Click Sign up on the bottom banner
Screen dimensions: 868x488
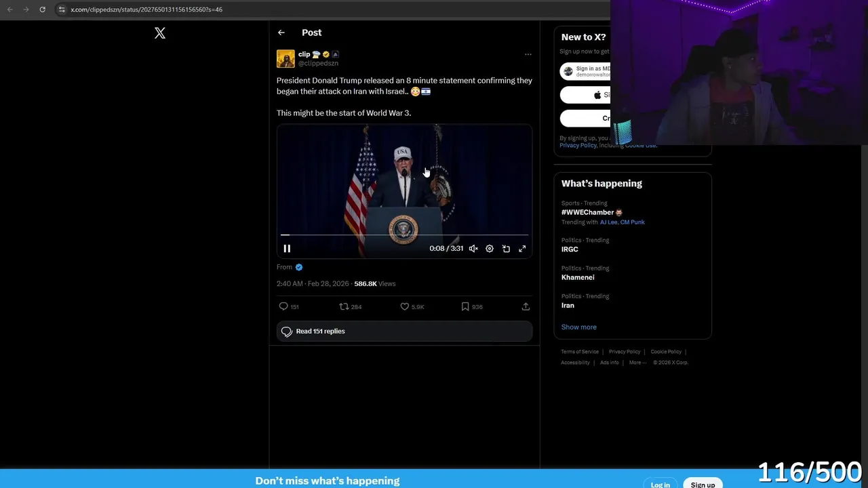(703, 484)
